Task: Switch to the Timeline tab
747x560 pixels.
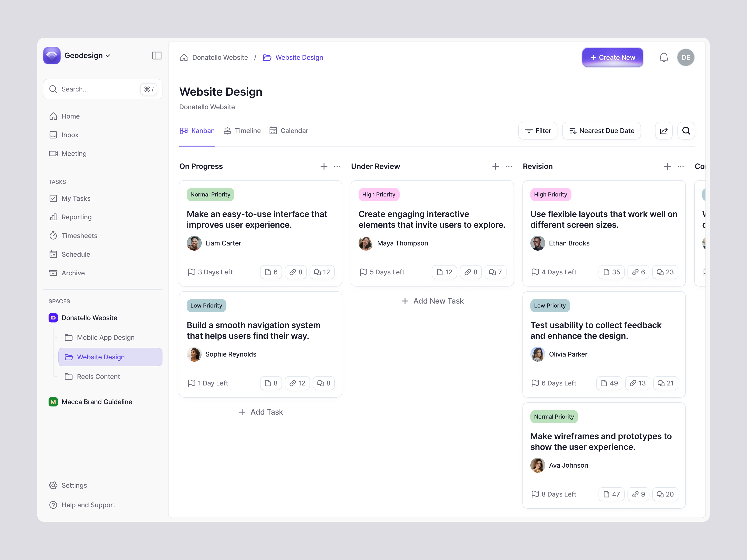Action: tap(242, 131)
